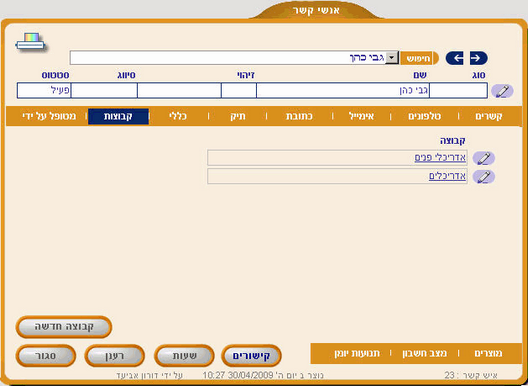
Task: Click the אנשי קשר window title
Action: pos(316,10)
